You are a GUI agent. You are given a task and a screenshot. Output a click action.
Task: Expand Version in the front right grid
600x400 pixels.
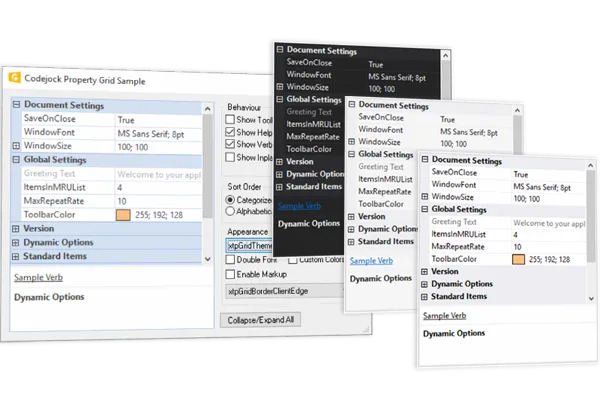coord(424,271)
